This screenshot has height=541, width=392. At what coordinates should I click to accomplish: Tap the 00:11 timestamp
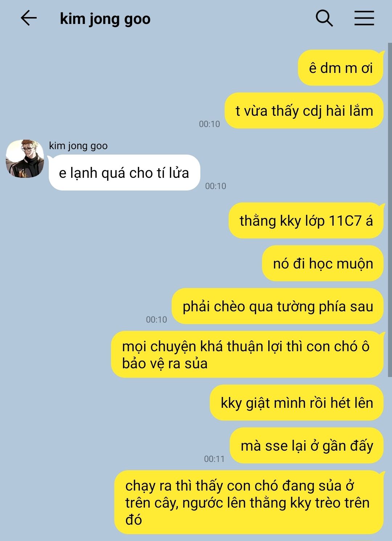click(214, 459)
